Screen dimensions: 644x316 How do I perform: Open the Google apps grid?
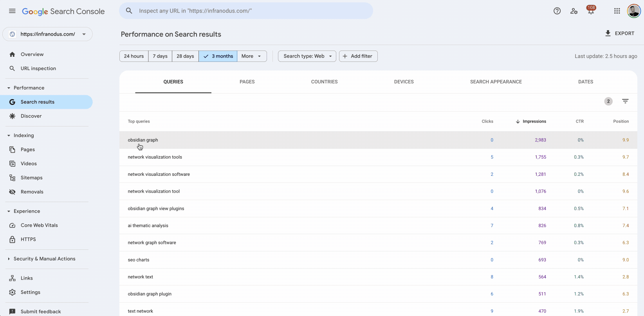pyautogui.click(x=617, y=11)
